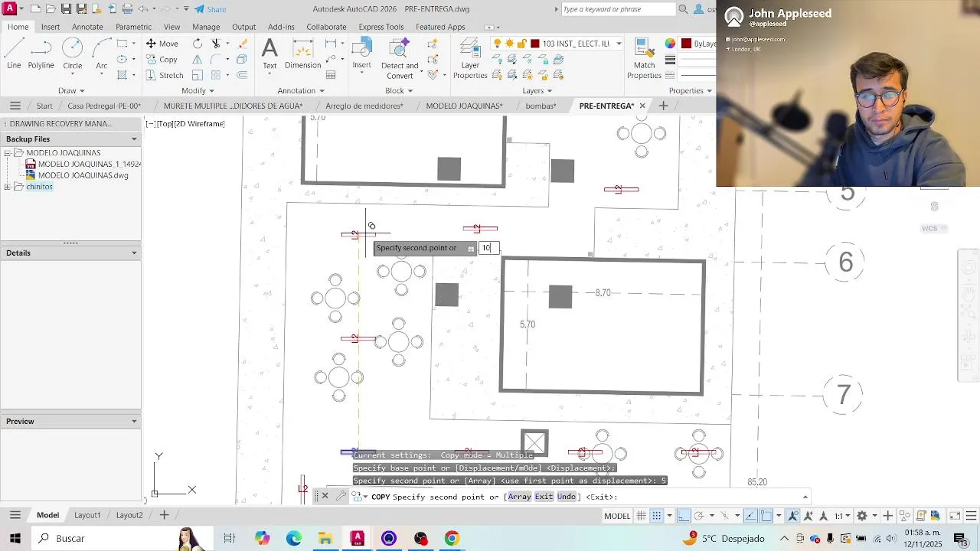The height and width of the screenshot is (551, 980).
Task: Open the Insert ribbon tab
Action: pyautogui.click(x=51, y=27)
